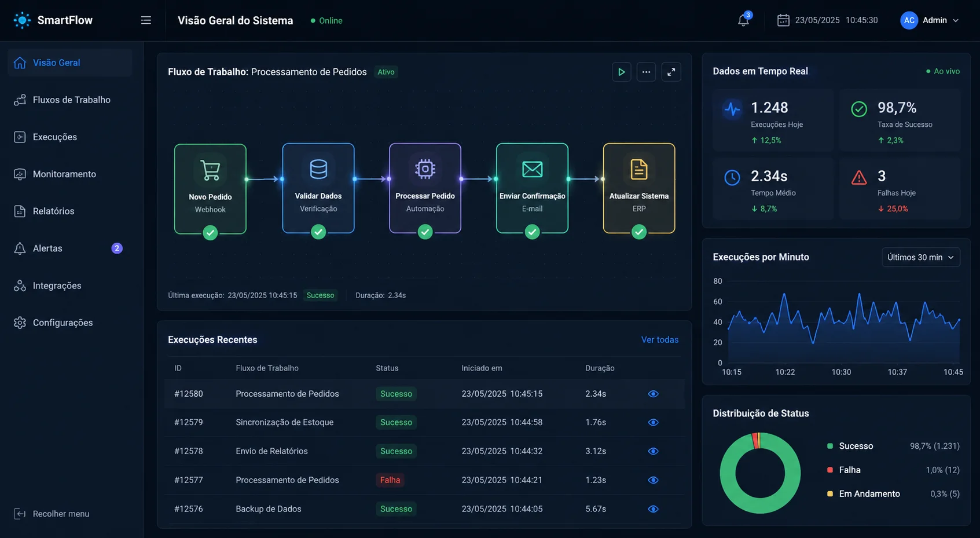Show details for Backup de Dados run

pyautogui.click(x=653, y=509)
